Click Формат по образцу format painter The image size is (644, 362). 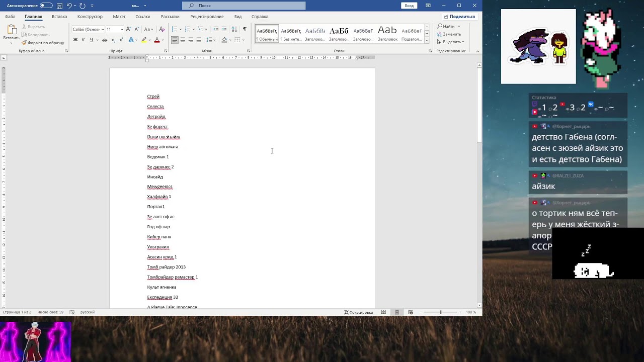click(x=43, y=43)
